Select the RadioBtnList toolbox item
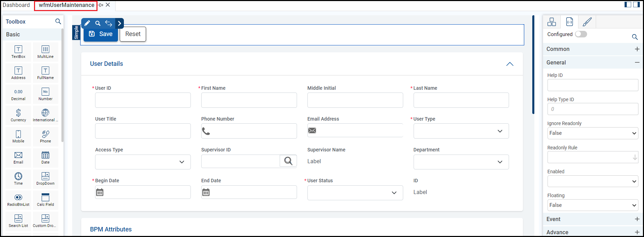This screenshot has width=644, height=237. 18,200
